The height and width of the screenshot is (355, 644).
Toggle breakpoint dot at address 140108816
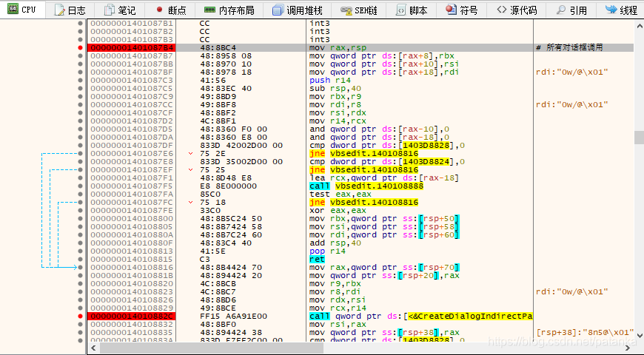pyautogui.click(x=80, y=267)
